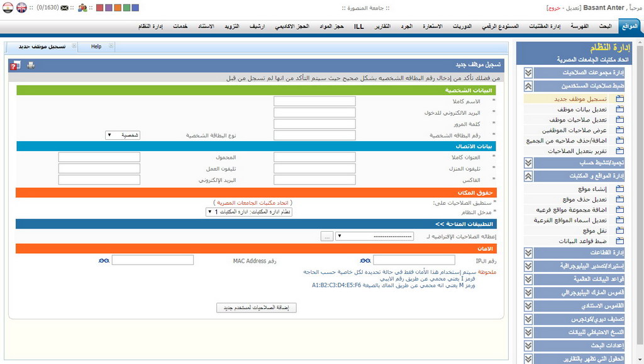Click folder icon for تقرير بتعديل الصلاحيات
Screen dimensions: 644x364
[x=619, y=151]
